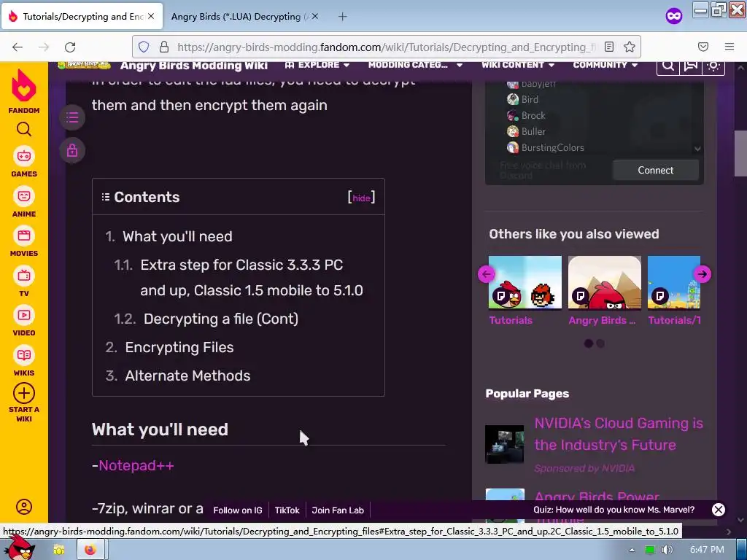The width and height of the screenshot is (747, 560).
Task: Show site security padlock info
Action: pyautogui.click(x=164, y=47)
